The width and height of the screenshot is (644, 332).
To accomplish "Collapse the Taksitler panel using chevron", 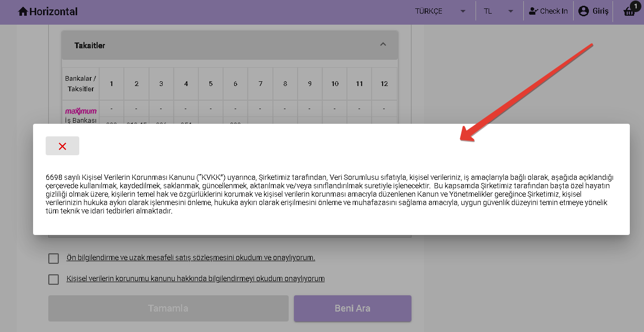I will point(383,45).
